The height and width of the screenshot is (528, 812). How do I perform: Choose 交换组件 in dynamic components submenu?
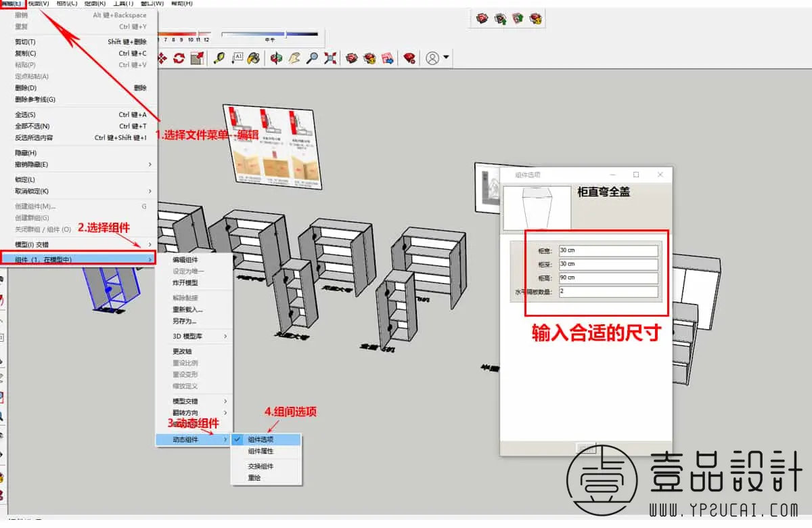[266, 466]
